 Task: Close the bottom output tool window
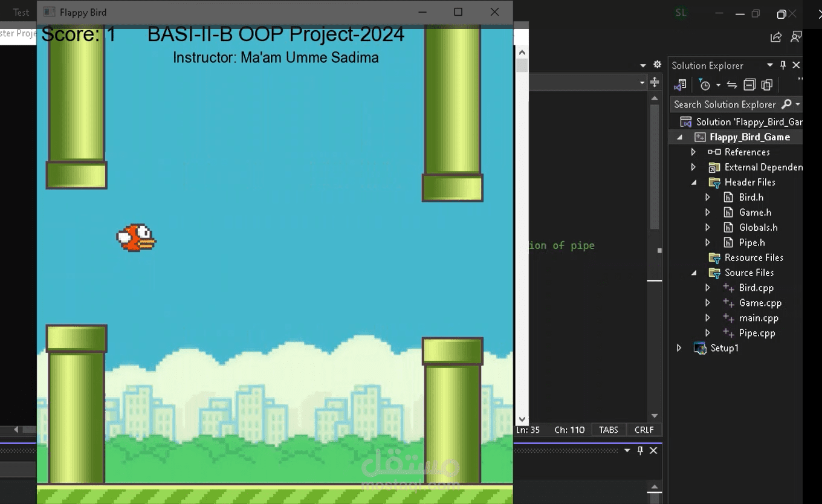tap(653, 451)
